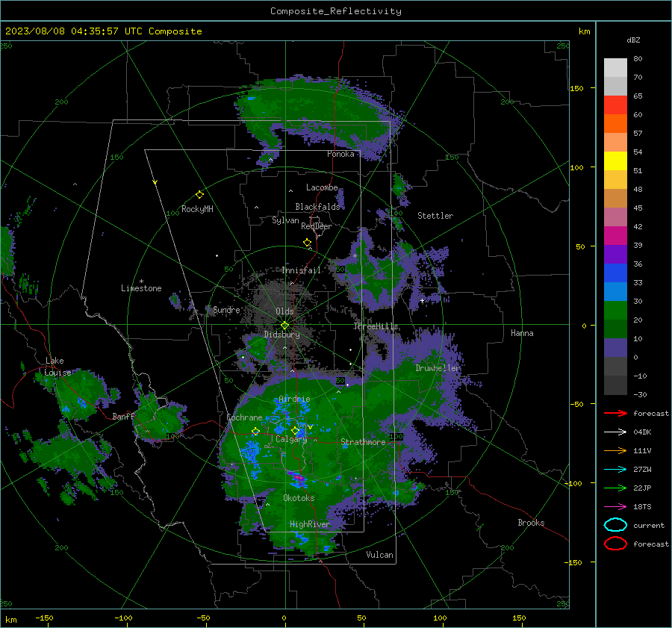Select the purple 39 dBZ legend swatch
Viewport: 672px width, 628px height.
pos(615,254)
